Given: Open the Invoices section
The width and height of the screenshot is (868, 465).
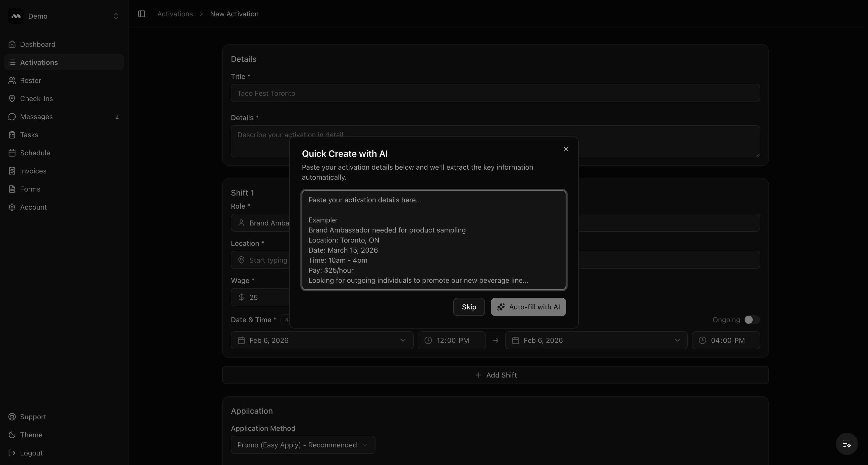Looking at the screenshot, I should pos(33,171).
